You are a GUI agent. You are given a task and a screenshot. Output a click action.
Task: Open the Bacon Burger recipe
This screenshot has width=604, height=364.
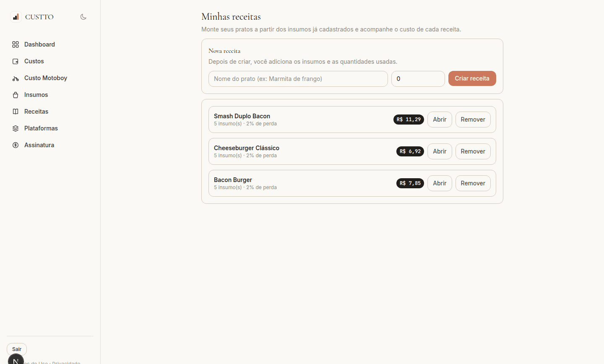click(440, 183)
